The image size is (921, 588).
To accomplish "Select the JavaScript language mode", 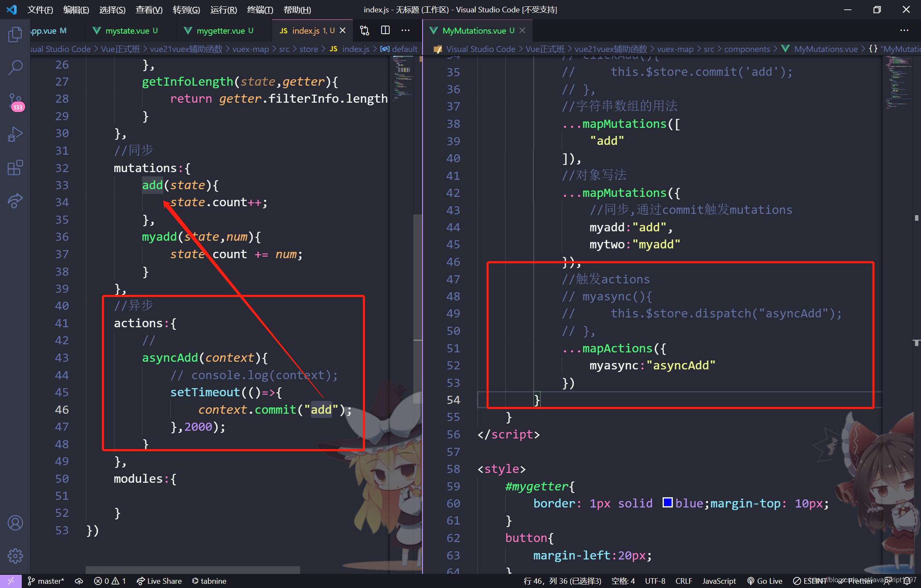I will pos(719,581).
